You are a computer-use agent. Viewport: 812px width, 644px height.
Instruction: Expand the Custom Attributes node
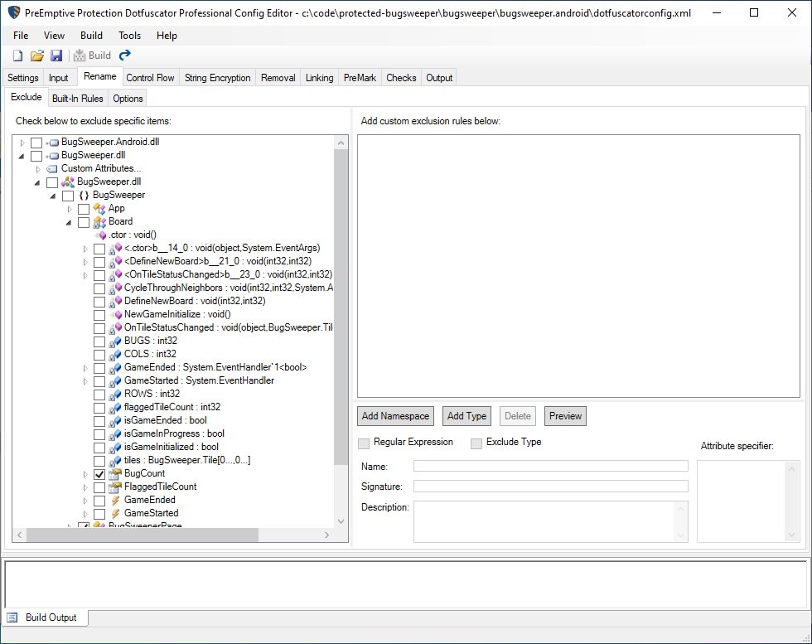pos(38,169)
